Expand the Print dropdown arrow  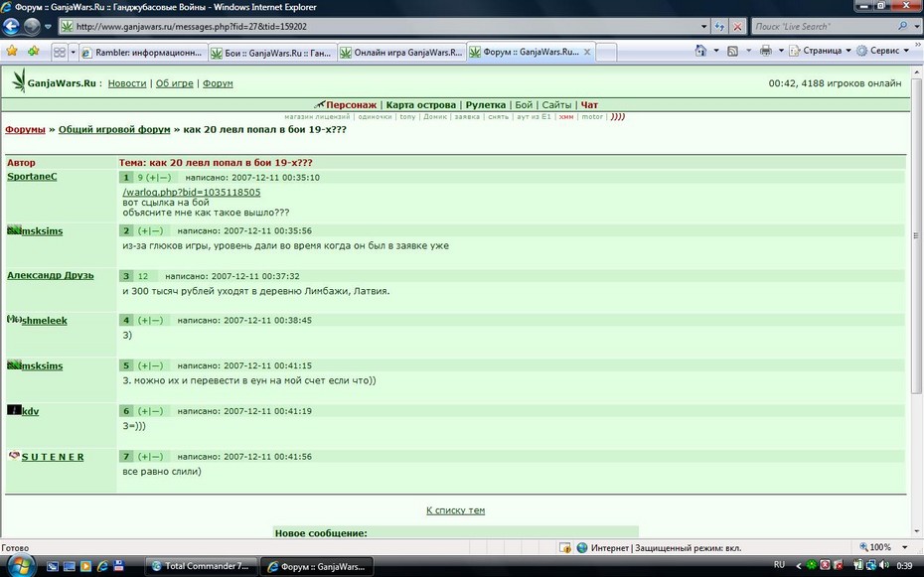pyautogui.click(x=781, y=51)
